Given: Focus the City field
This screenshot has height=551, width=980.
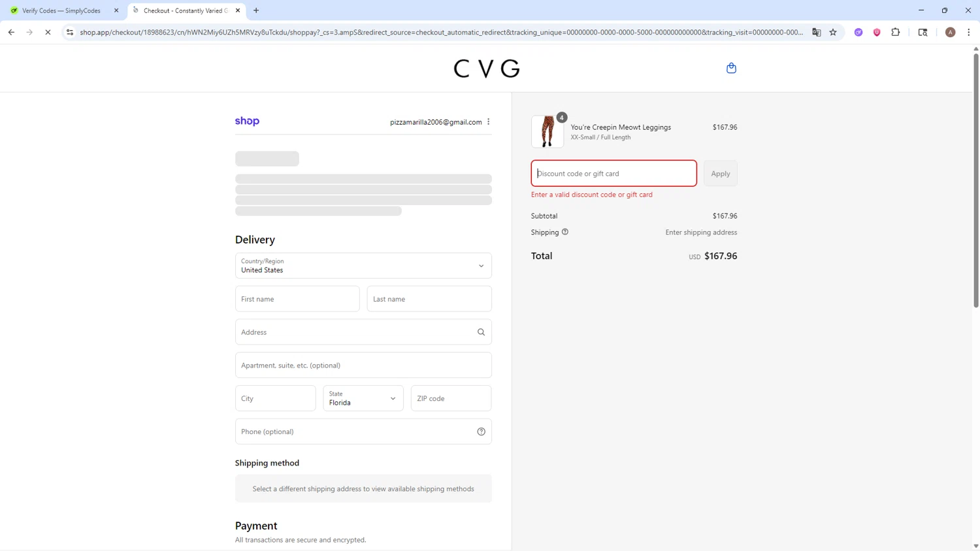Looking at the screenshot, I should tap(276, 398).
